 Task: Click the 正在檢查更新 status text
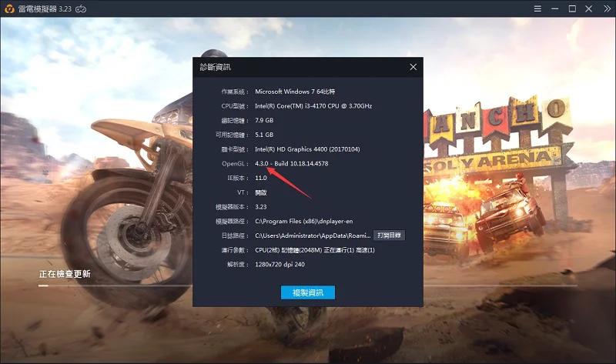65,274
